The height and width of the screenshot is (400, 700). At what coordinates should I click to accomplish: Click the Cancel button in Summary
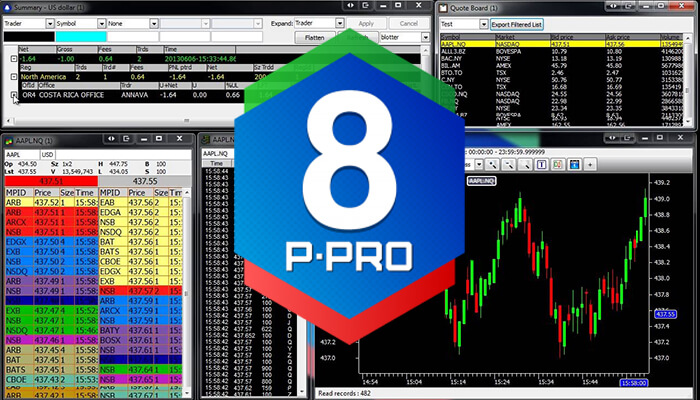tap(408, 23)
